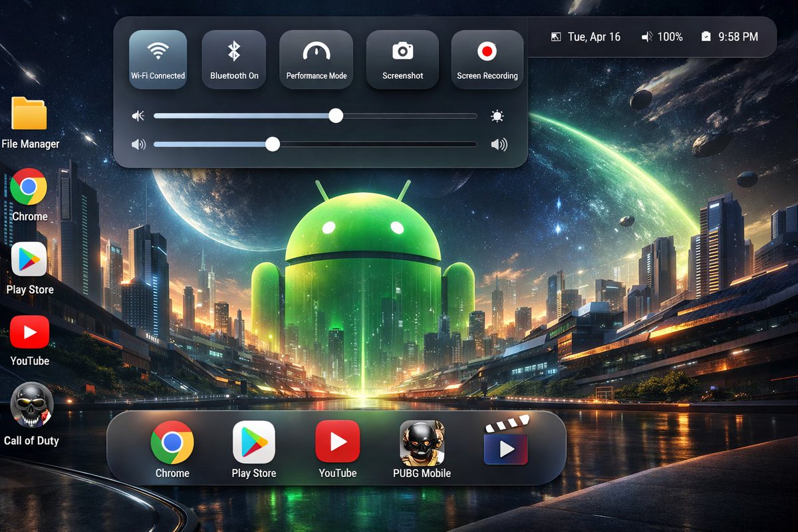This screenshot has width=798, height=532.
Task: Click the battery icon beside the clock
Action: [706, 37]
